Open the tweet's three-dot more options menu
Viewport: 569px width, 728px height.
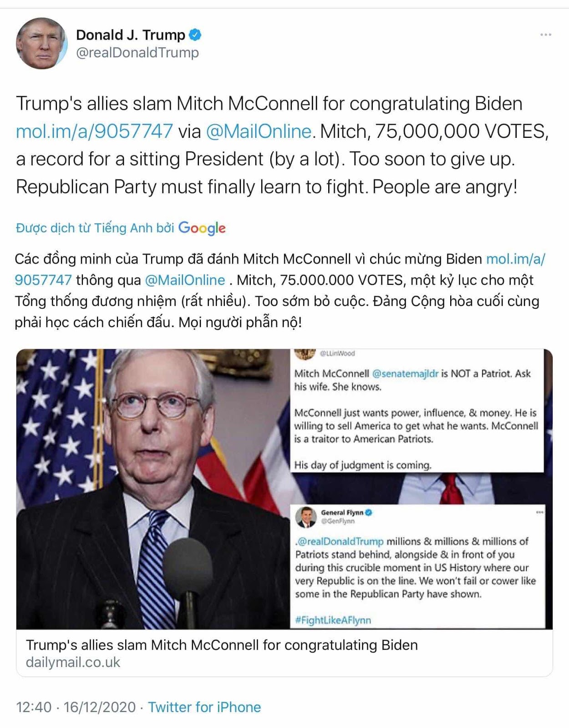pyautogui.click(x=545, y=35)
